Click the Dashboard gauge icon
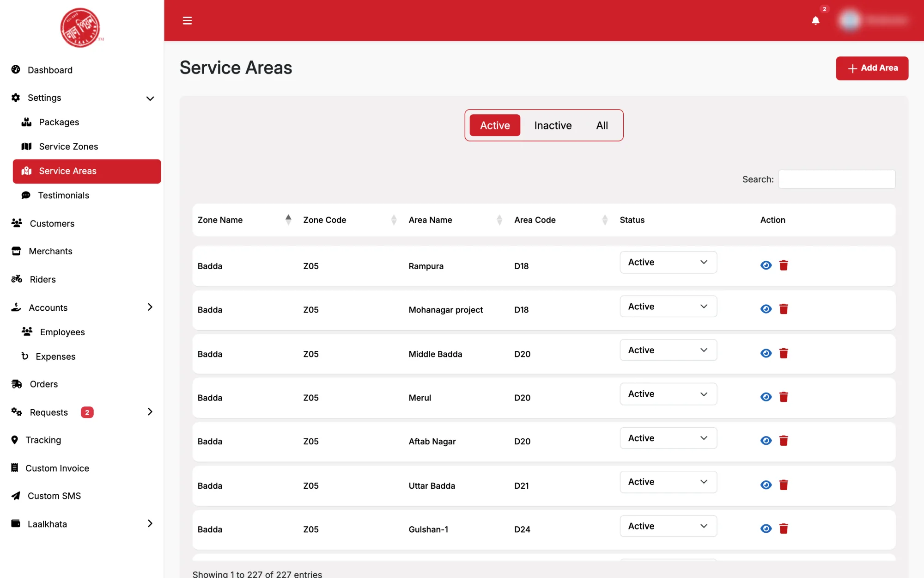 click(16, 69)
